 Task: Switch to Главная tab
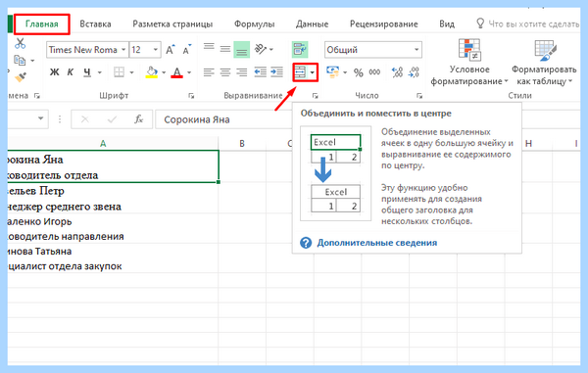(42, 24)
